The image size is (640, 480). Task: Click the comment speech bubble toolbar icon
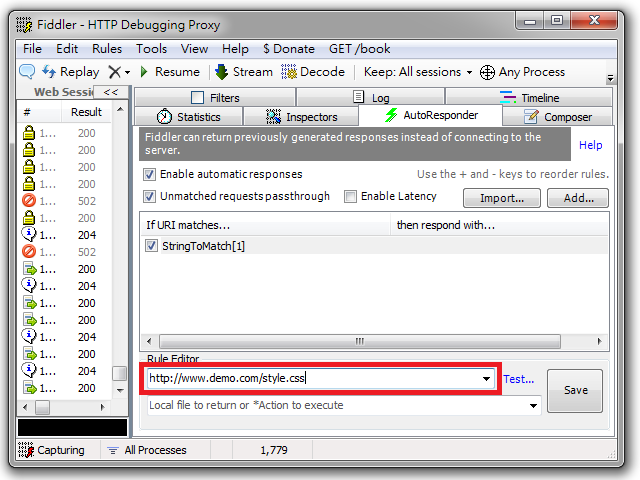click(27, 71)
